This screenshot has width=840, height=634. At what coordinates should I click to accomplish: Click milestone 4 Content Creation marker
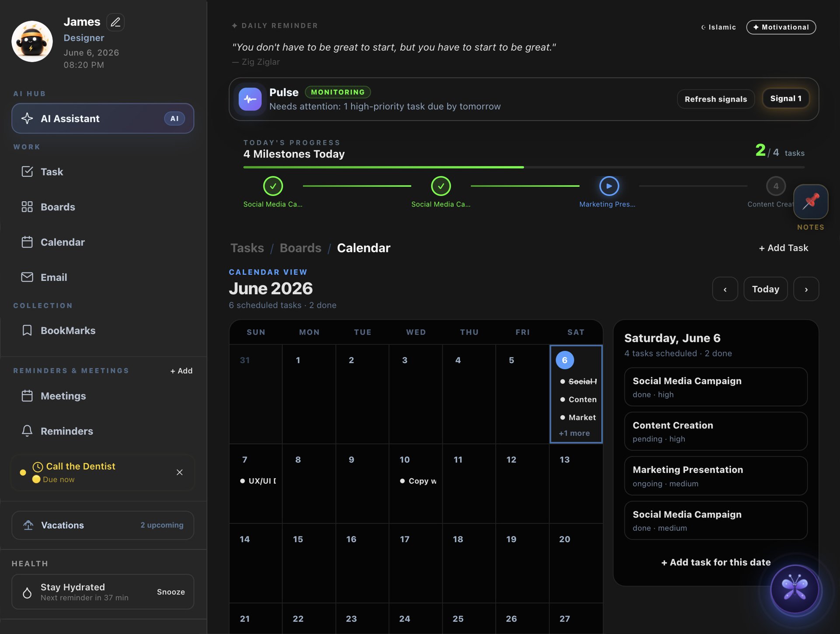point(776,186)
